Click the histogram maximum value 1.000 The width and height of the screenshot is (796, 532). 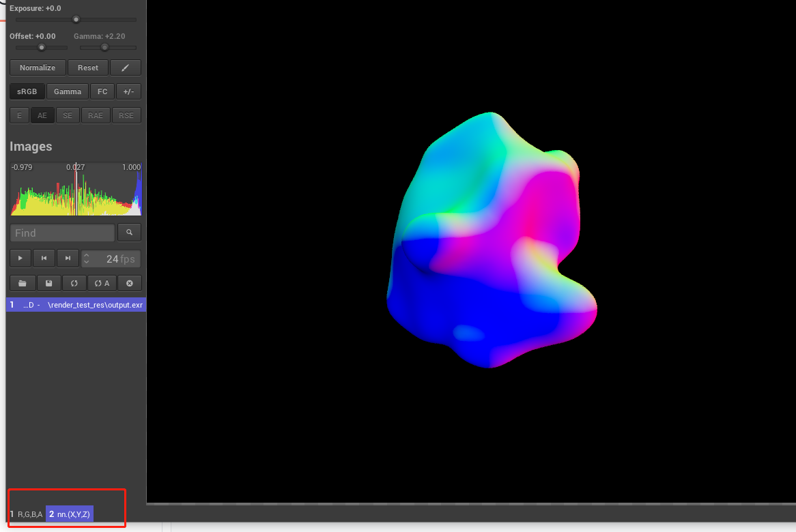pyautogui.click(x=132, y=167)
